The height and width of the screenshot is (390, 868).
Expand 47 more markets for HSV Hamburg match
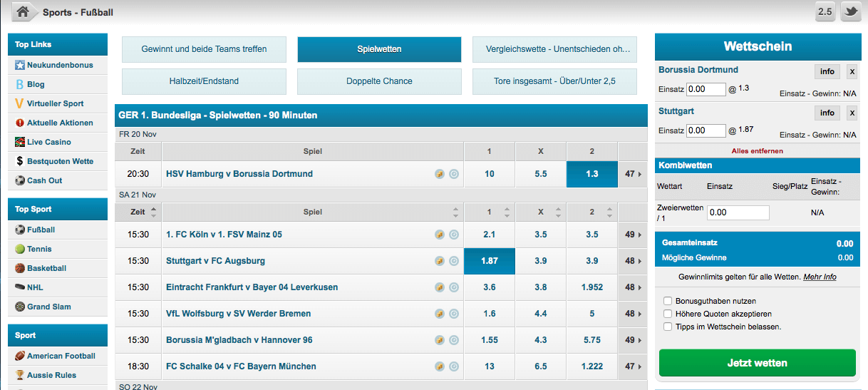tap(633, 174)
